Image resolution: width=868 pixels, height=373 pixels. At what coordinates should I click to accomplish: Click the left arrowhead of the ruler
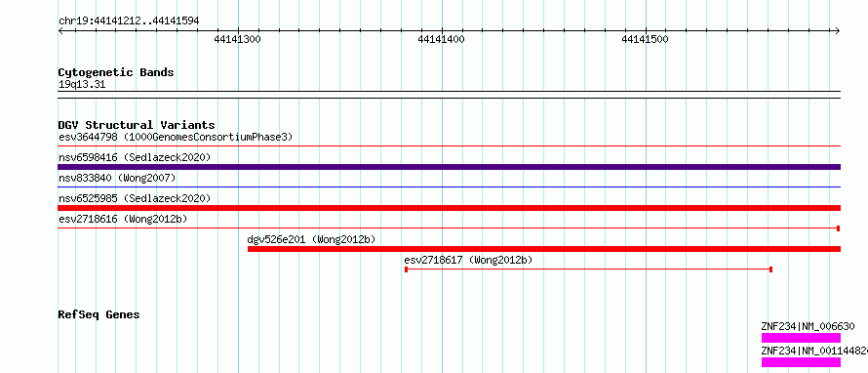click(x=60, y=30)
